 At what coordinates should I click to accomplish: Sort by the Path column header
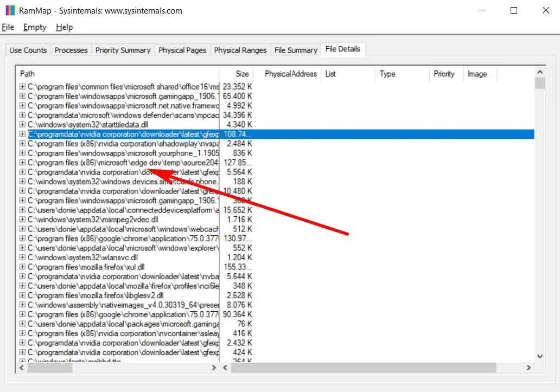click(x=117, y=74)
